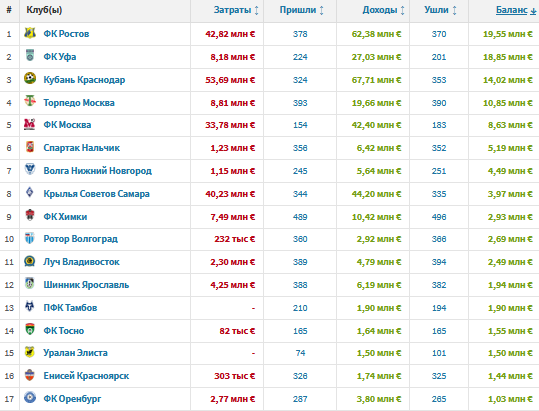This screenshot has width=539, height=411.
Task: Open the Спартак Нальчик club link
Action: pyautogui.click(x=81, y=148)
